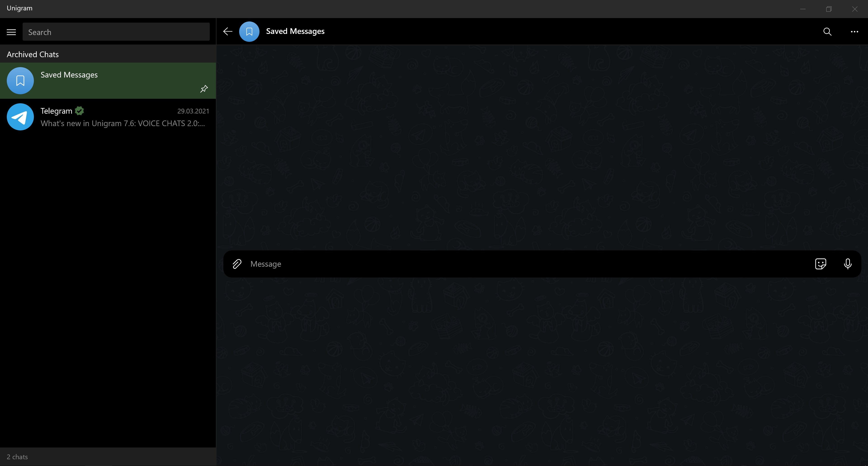This screenshot has width=868, height=466.
Task: Click the Saved Messages bookmark avatar in the header
Action: click(249, 31)
